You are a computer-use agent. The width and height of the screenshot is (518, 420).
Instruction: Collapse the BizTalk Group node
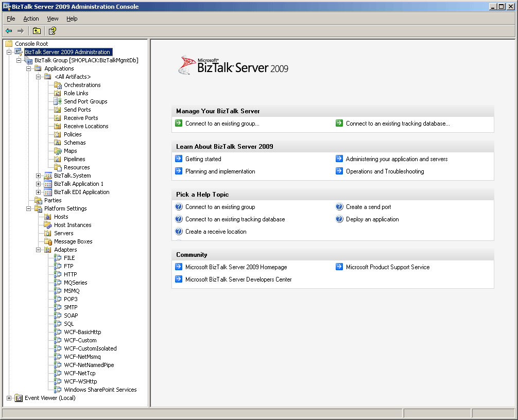[x=19, y=60]
